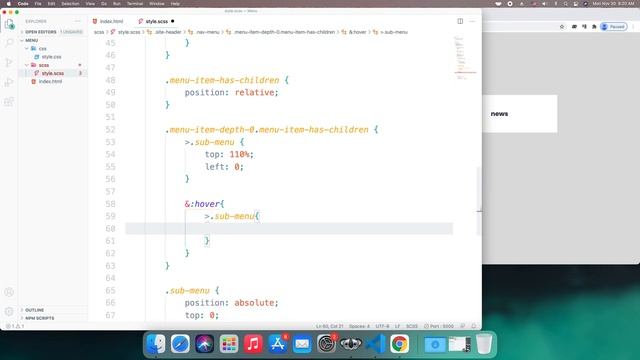The image size is (640, 360).
Task: Click Live Server Port 5500 status item
Action: 439,326
